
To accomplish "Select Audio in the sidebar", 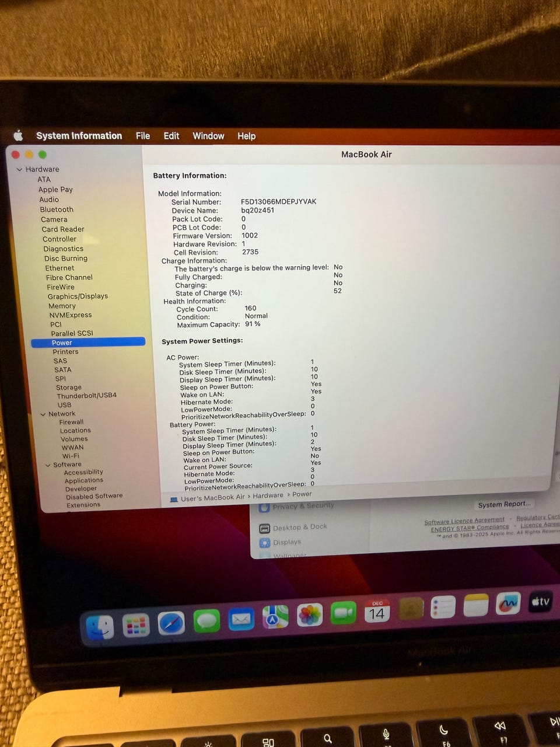I will coord(49,200).
